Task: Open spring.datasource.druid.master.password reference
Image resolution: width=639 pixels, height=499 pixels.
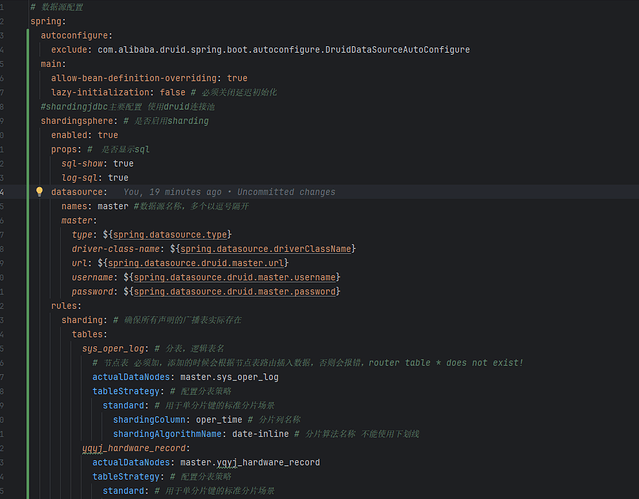Action: (x=235, y=291)
